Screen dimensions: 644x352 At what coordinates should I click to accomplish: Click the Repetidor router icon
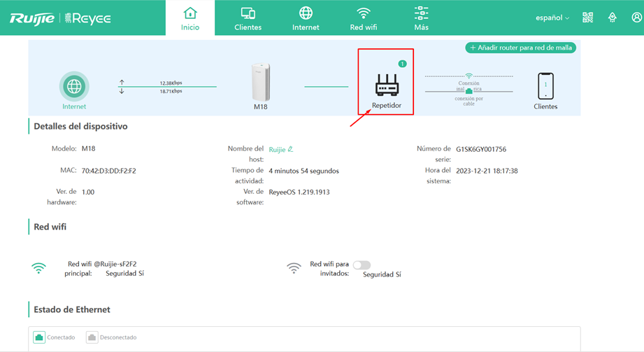coord(387,85)
